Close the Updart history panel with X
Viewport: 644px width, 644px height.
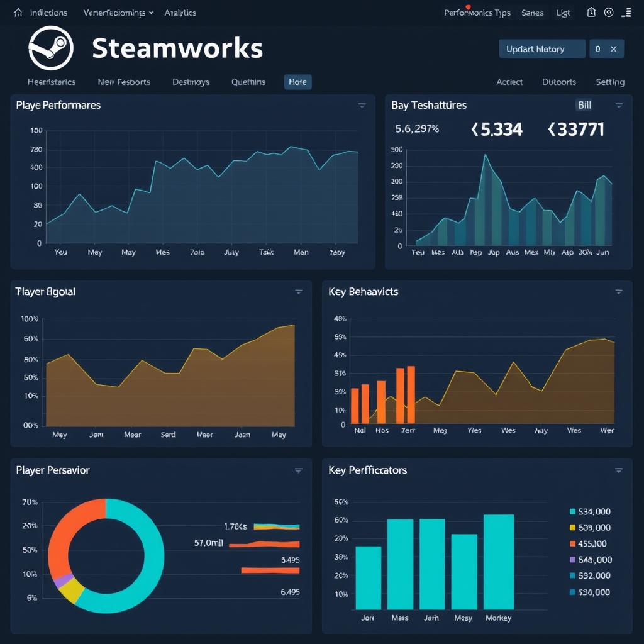pyautogui.click(x=614, y=49)
